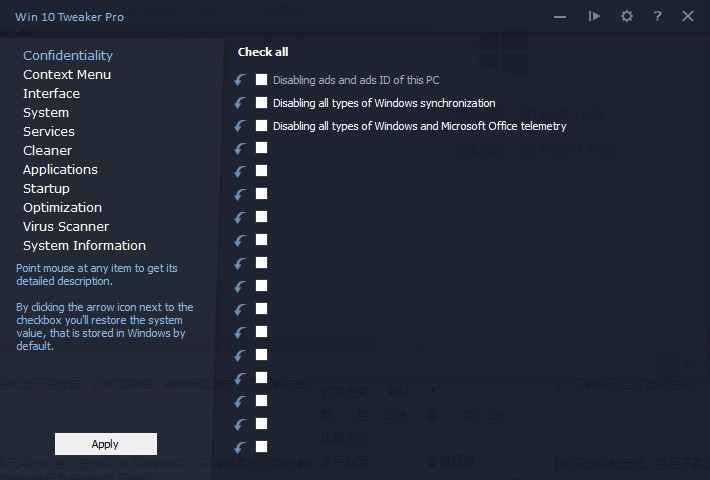Open settings via the gear icon

tap(627, 17)
